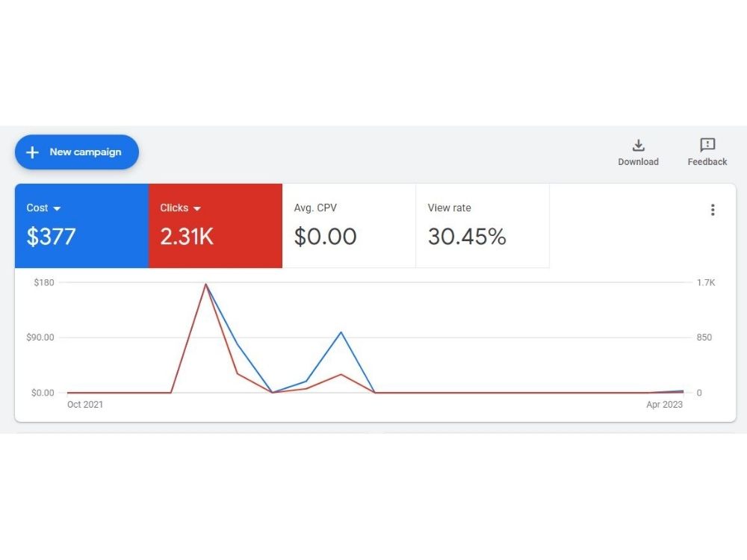Click the 850 right axis label
This screenshot has height=560, width=747.
point(704,337)
